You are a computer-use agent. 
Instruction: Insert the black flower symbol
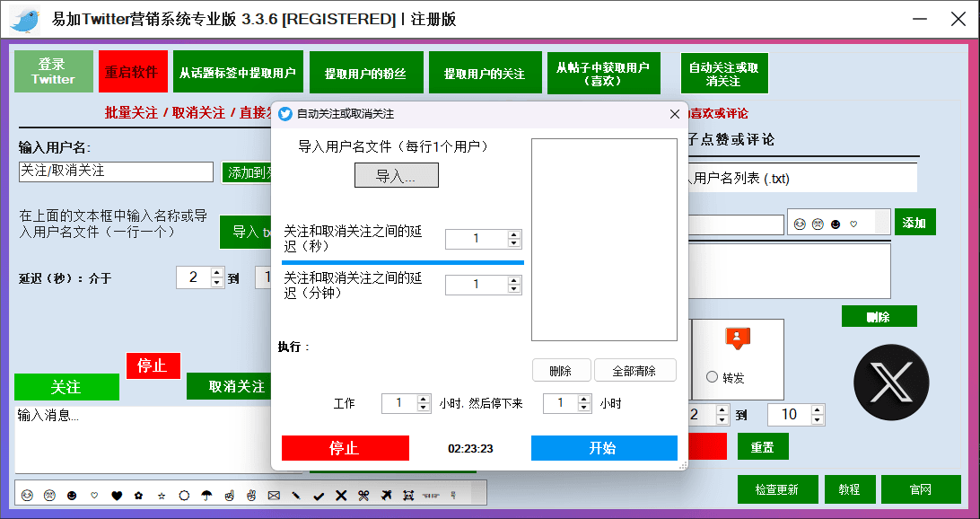[139, 496]
